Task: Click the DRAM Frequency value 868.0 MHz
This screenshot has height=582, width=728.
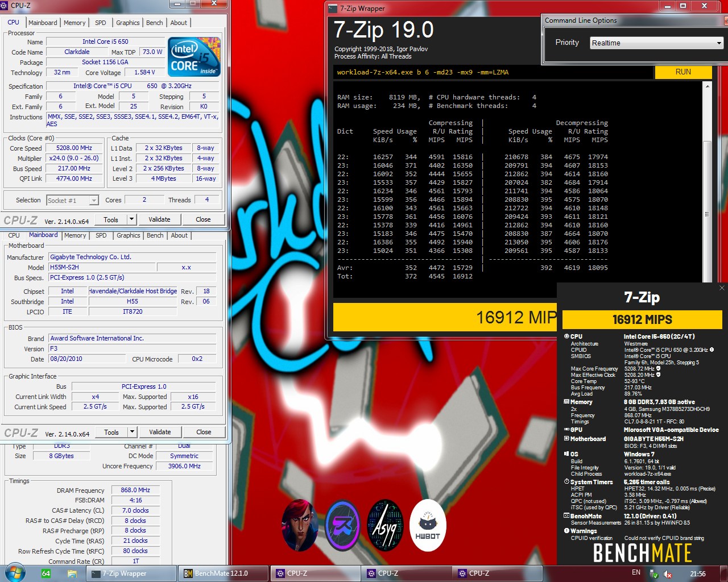Action: click(135, 490)
